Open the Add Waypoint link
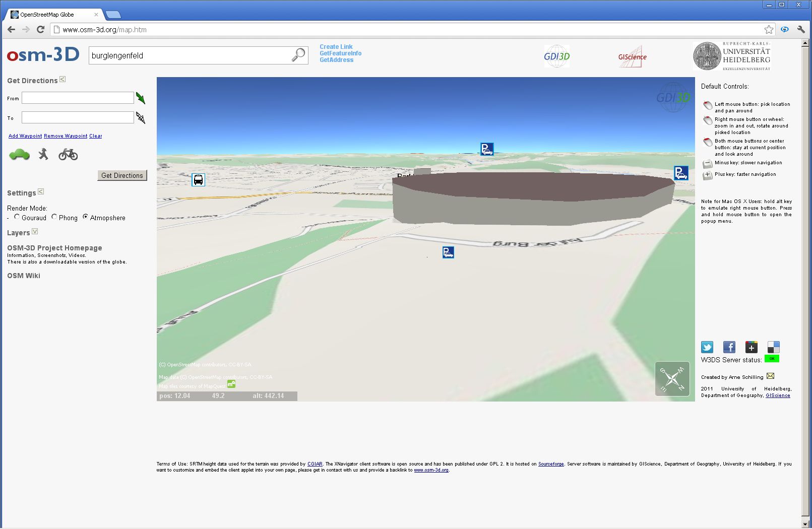The image size is (812, 529). [25, 136]
